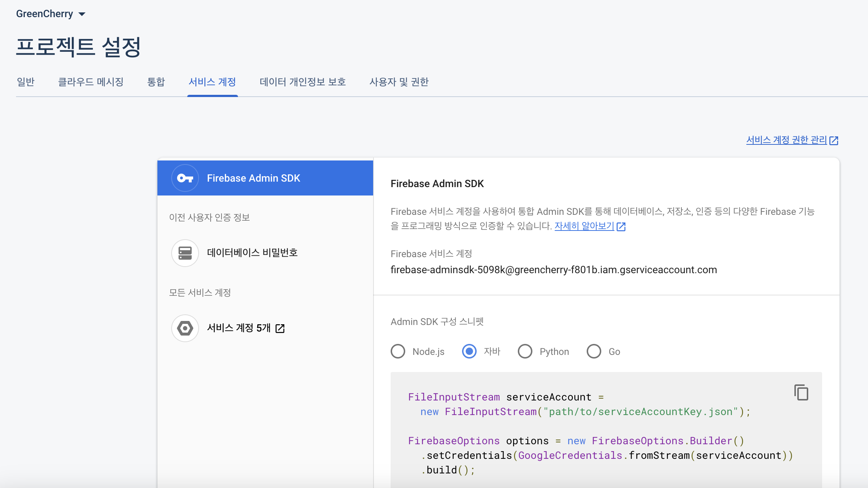Go to the 사용자 및 권한 tab
Image resolution: width=868 pixels, height=488 pixels.
tap(399, 82)
